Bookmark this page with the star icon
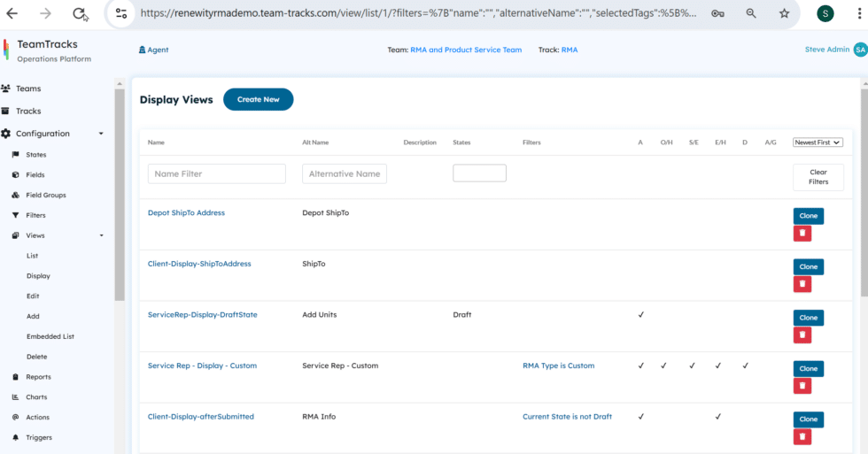 785,13
